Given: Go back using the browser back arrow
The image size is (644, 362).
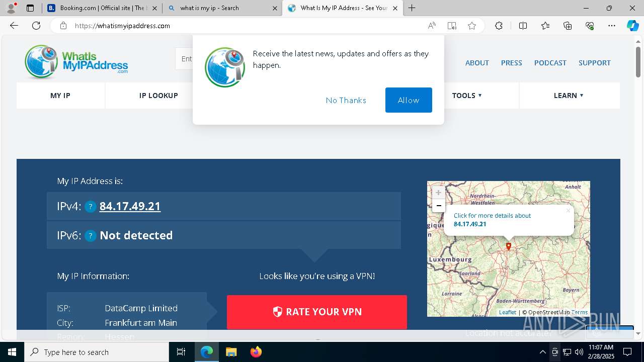Looking at the screenshot, I should point(14,26).
